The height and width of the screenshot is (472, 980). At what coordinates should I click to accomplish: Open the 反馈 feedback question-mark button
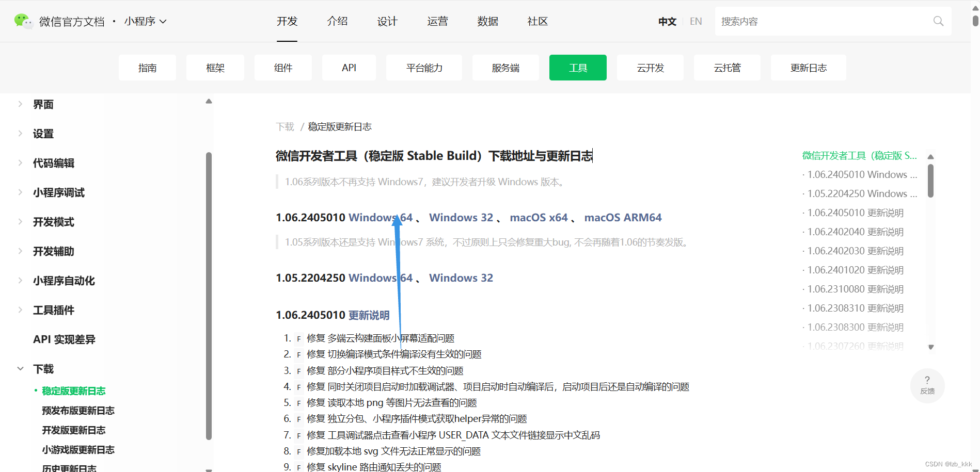[927, 385]
